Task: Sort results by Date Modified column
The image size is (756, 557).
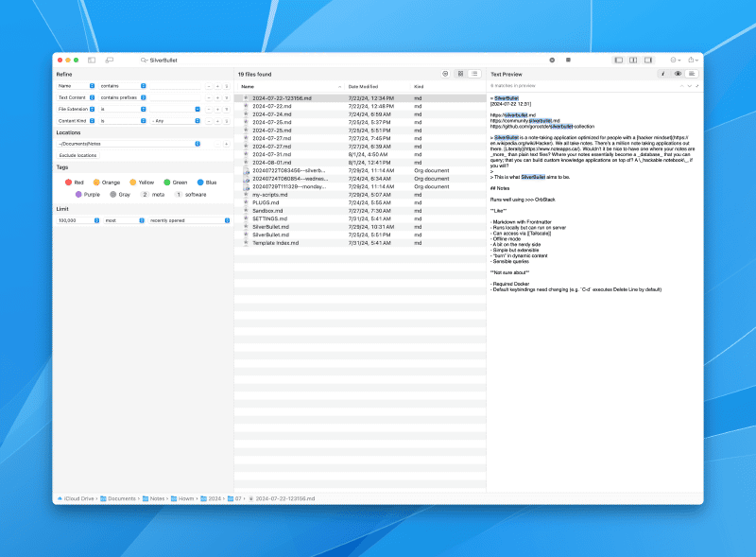Action: click(364, 86)
